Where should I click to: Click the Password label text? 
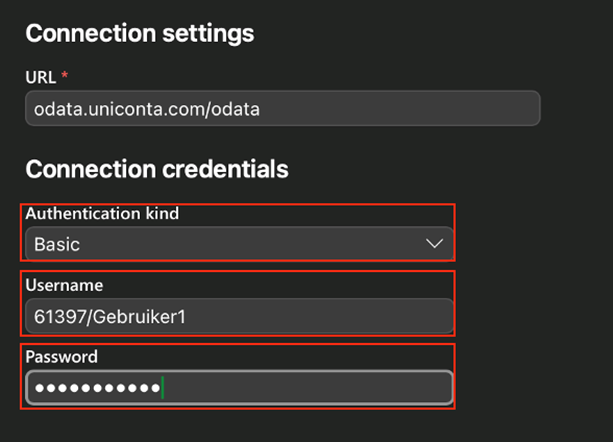62,357
